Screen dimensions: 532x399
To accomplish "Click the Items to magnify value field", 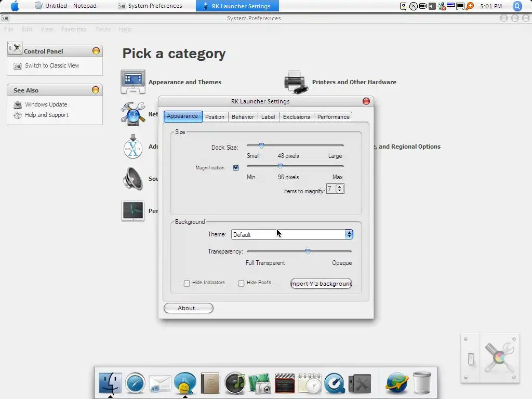I will [x=331, y=189].
